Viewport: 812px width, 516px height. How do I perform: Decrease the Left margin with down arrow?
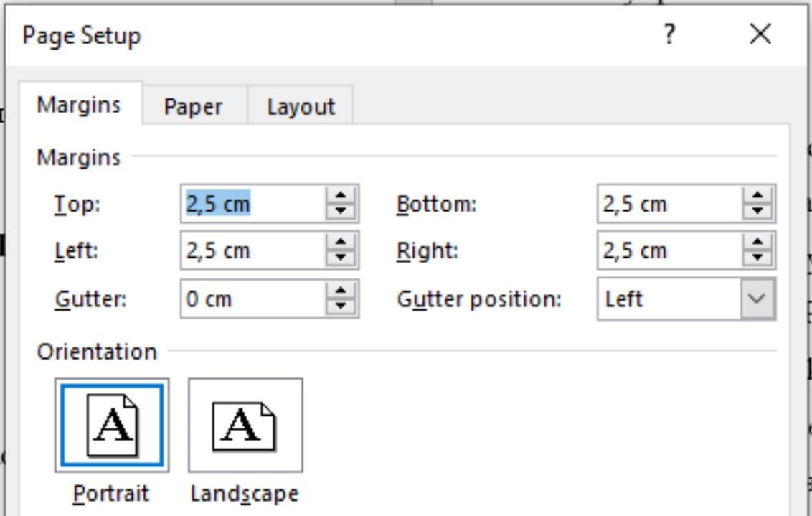pos(340,258)
